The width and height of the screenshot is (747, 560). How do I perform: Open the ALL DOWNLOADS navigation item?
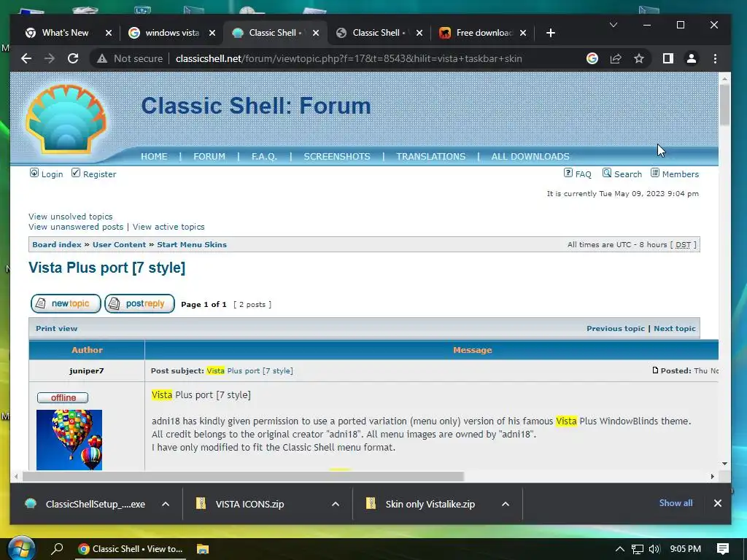click(530, 157)
